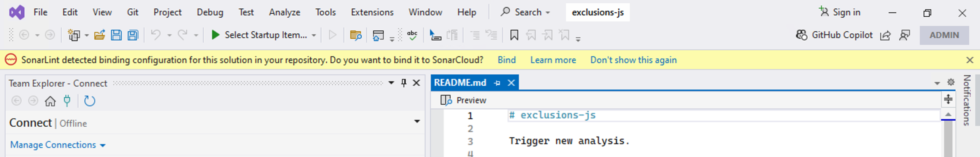Click the GitHub Copilot button
The height and width of the screenshot is (157, 980).
tap(834, 35)
